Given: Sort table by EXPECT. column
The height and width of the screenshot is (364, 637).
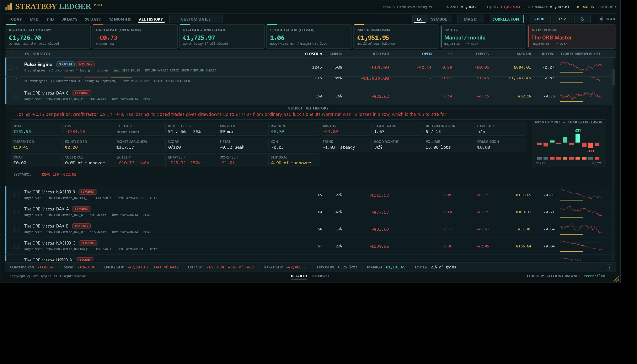Looking at the screenshot, I should tap(482, 54).
